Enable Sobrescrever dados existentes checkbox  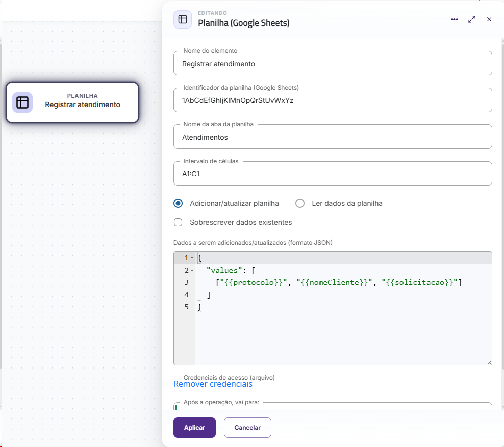coord(178,222)
